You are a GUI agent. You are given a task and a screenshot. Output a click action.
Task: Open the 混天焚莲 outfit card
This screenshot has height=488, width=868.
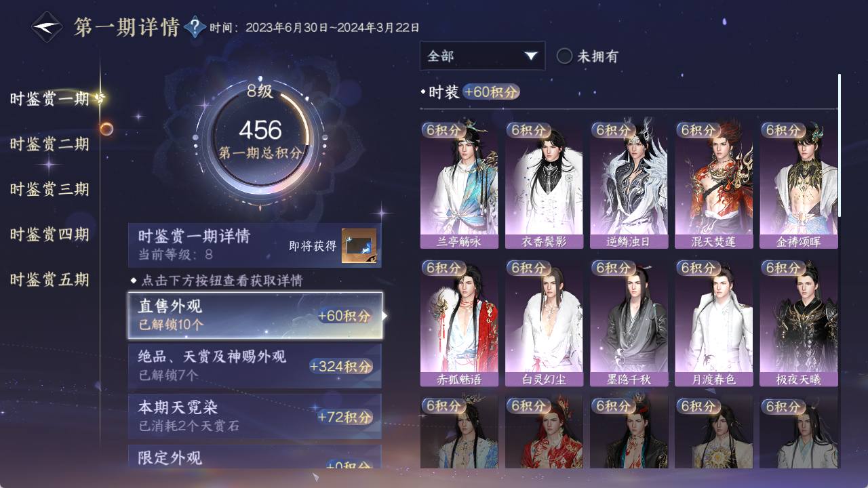pos(713,185)
